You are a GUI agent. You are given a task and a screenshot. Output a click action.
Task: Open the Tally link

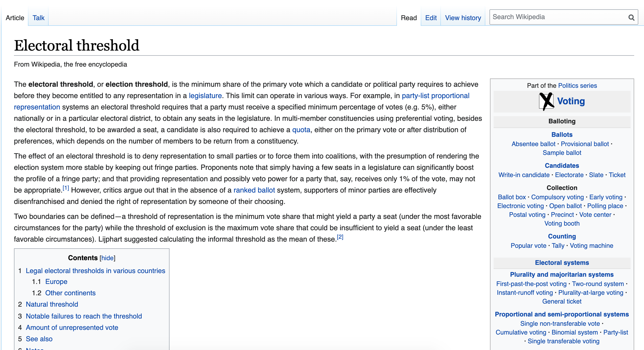tap(558, 246)
